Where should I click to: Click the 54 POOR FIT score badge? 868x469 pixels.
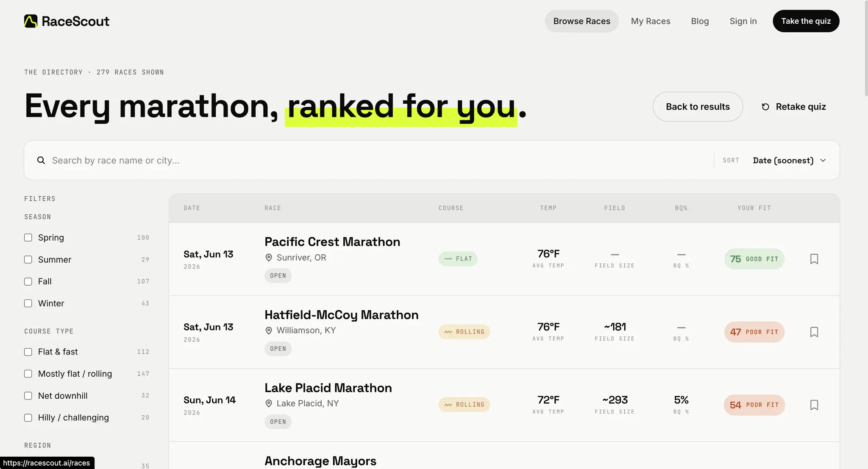click(x=754, y=405)
